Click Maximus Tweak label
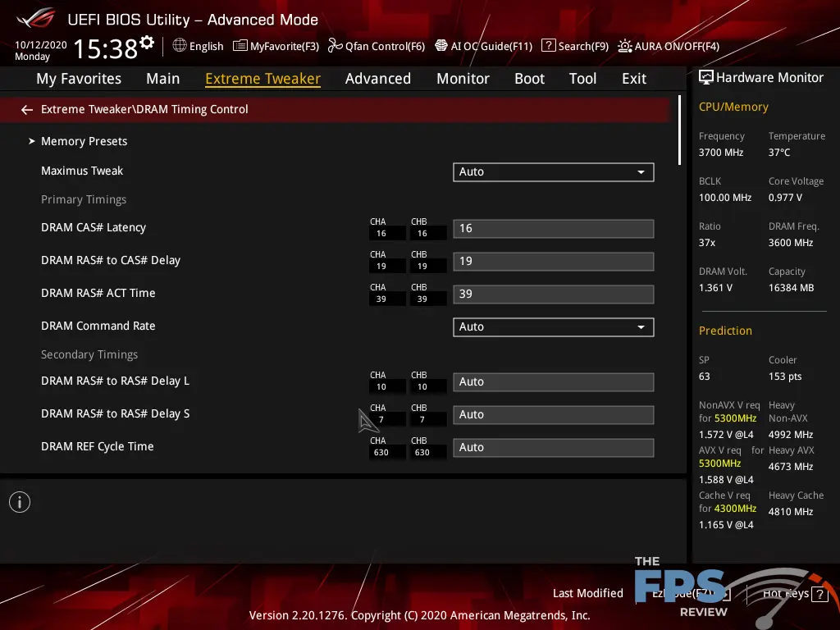Image resolution: width=840 pixels, height=630 pixels. [x=82, y=171]
